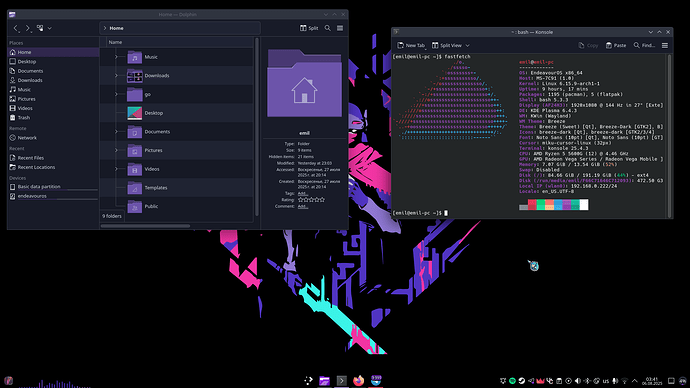690x388 pixels.
Task: Click the Steam tray icon
Action: (521, 381)
